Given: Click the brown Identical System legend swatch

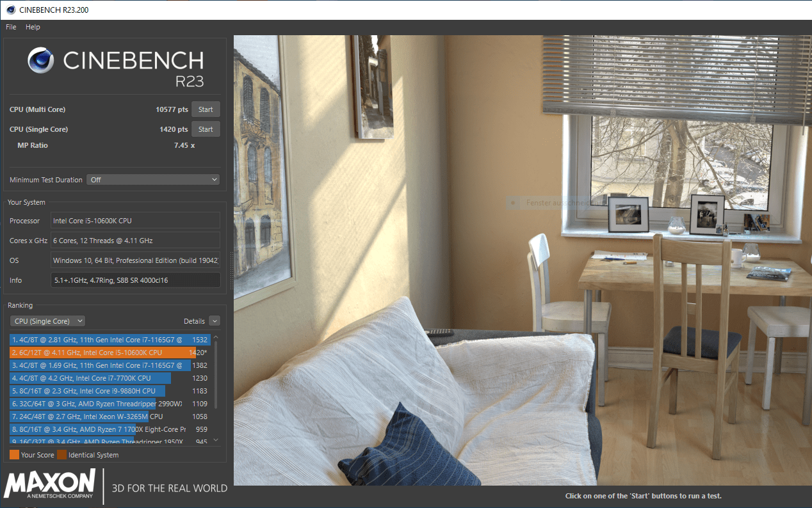Looking at the screenshot, I should click(61, 455).
